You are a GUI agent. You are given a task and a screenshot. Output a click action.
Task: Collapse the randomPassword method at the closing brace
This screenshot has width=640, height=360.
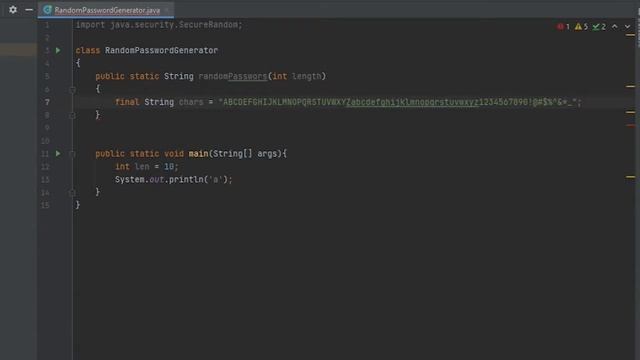[x=72, y=116]
